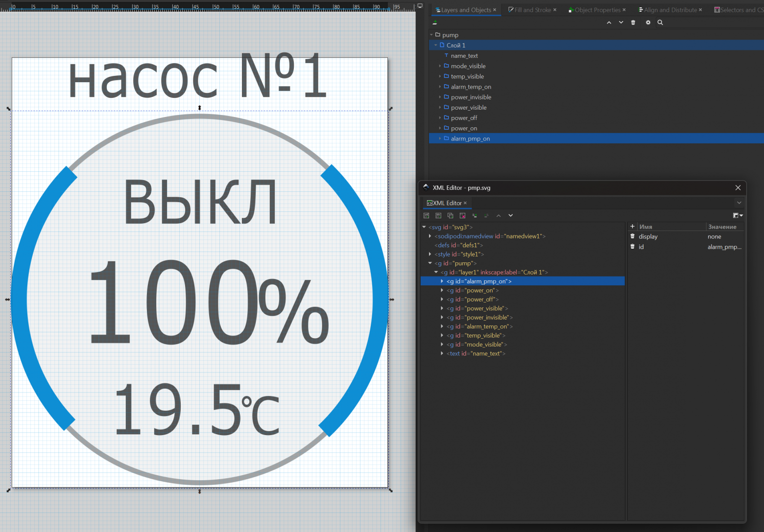Create new element node in XML Editor
764x532 pixels.
426,215
